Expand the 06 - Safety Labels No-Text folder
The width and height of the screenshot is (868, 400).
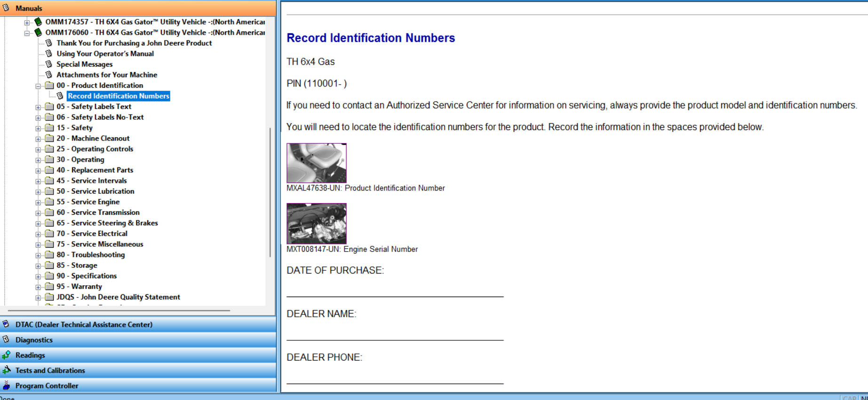[x=38, y=118]
